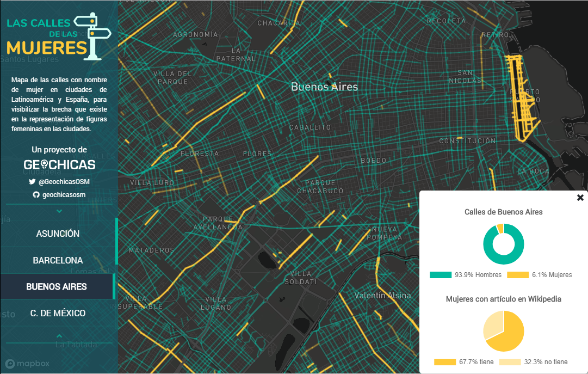The width and height of the screenshot is (588, 374).
Task: Click the Chacarita neighborhood label
Action: coord(278,23)
